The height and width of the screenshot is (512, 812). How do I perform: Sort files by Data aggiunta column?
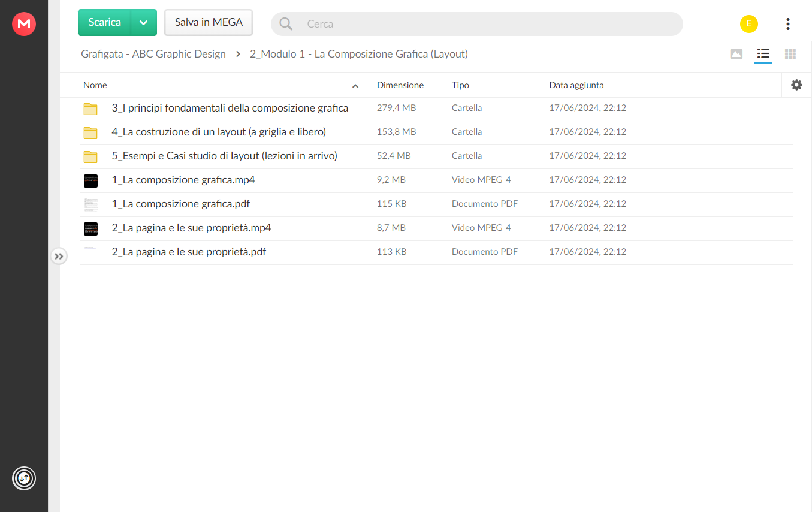(576, 85)
